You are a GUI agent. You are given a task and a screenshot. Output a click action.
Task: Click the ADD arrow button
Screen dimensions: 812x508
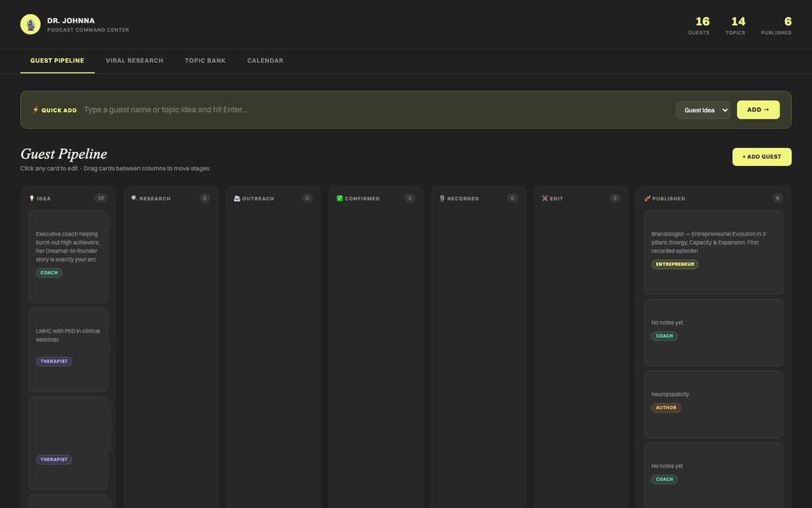758,110
